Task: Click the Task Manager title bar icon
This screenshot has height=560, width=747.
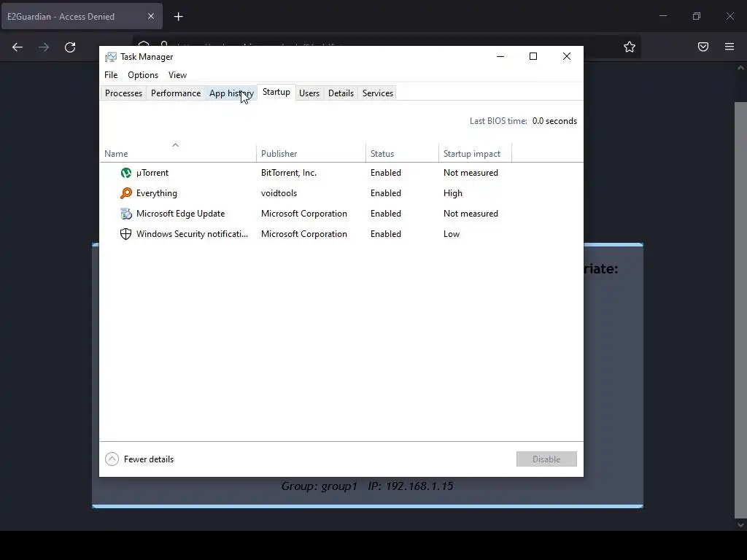Action: click(x=111, y=57)
